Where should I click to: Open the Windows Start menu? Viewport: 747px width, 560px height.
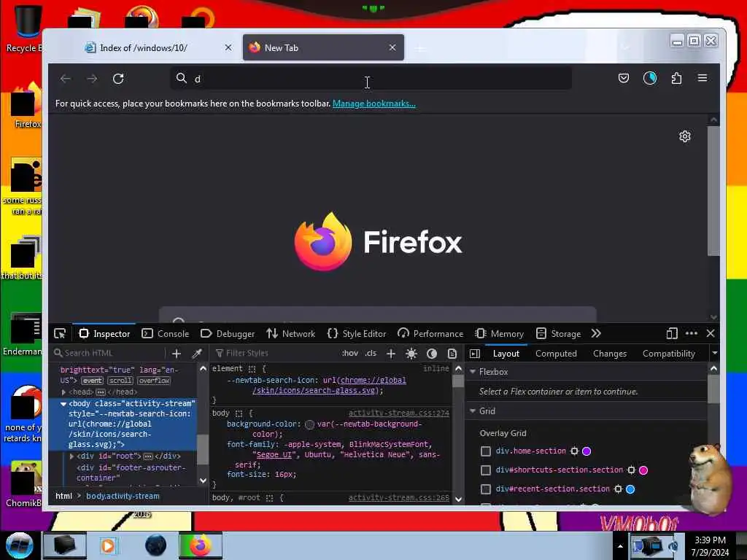[19, 545]
